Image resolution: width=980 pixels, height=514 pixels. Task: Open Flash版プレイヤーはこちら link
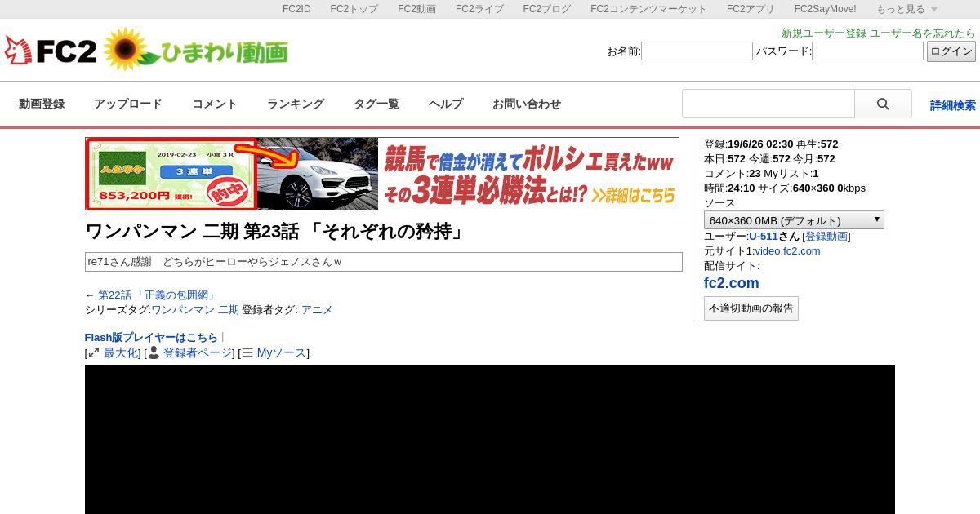click(x=151, y=338)
